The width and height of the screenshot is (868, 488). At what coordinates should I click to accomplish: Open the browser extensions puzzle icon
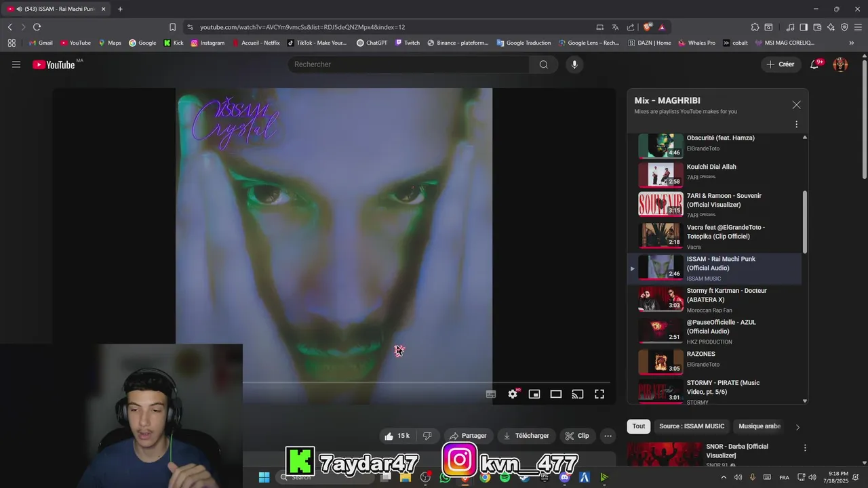755,27
